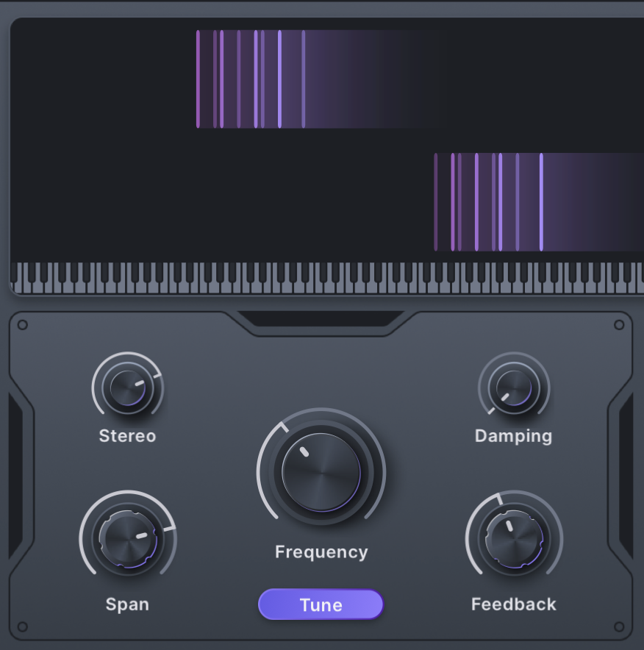Click the Frequency text label
Image resolution: width=644 pixels, height=650 pixels.
[321, 552]
